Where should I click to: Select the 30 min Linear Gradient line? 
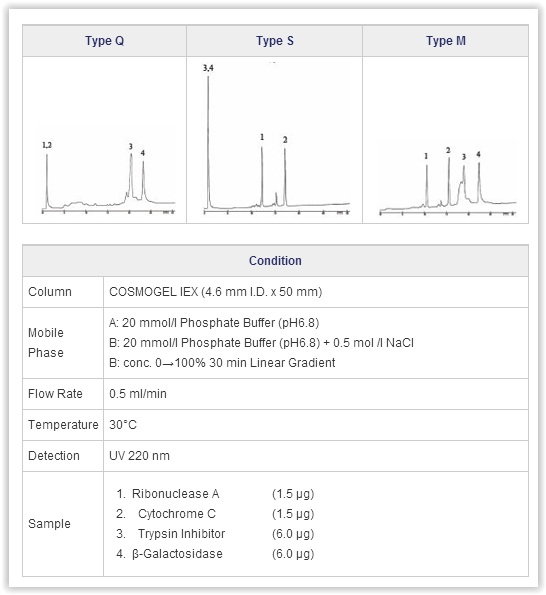(x=222, y=363)
